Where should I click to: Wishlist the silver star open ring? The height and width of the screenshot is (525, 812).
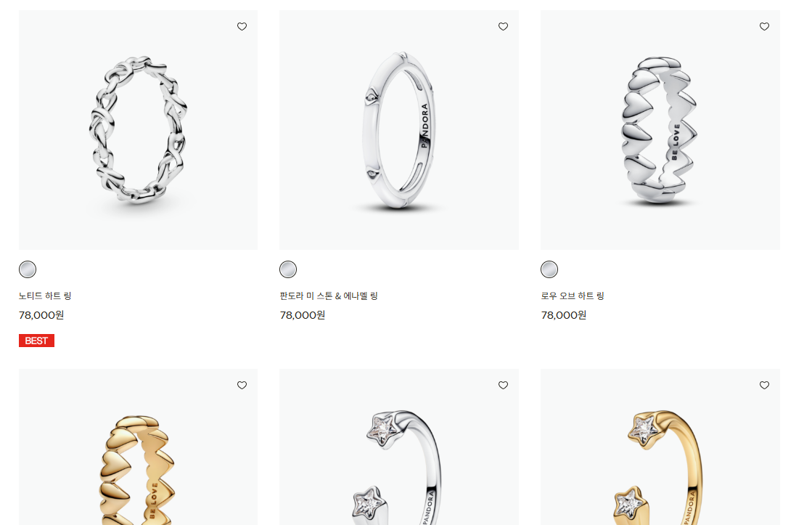(x=503, y=385)
